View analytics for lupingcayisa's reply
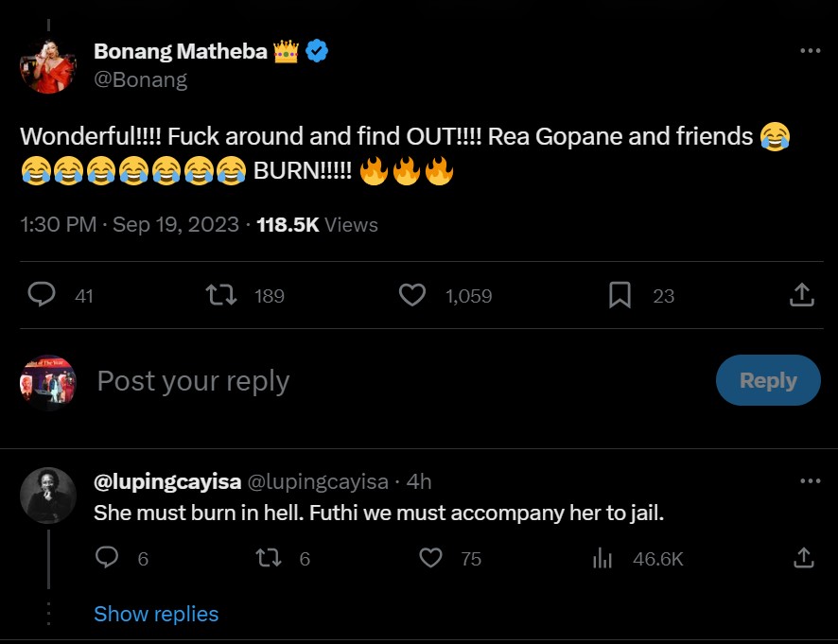Image resolution: width=838 pixels, height=644 pixels. click(x=602, y=558)
